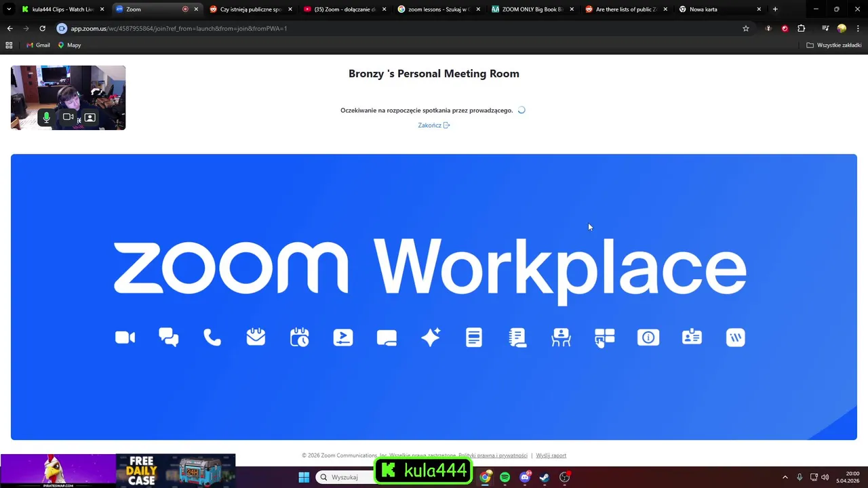This screenshot has width=868, height=488.
Task: Click the webcam self-view thumbnail
Action: pos(68,98)
